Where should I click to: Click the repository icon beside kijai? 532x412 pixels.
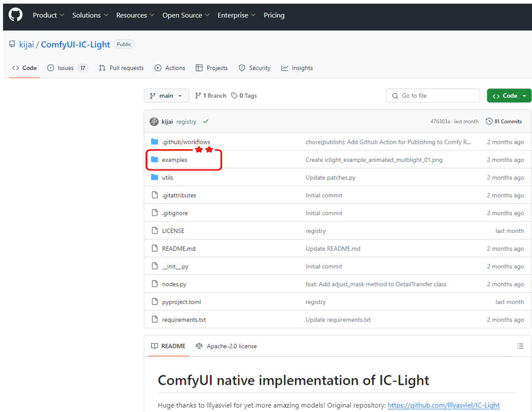pyautogui.click(x=12, y=44)
